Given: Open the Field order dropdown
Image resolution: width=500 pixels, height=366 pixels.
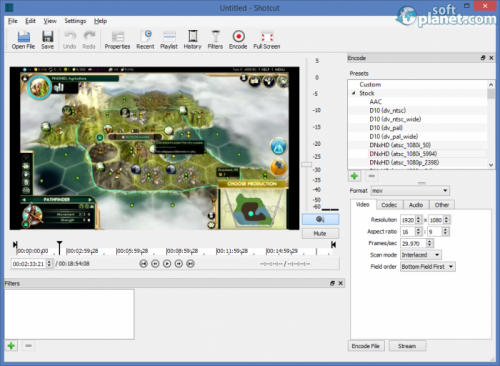Looking at the screenshot, I should (427, 267).
